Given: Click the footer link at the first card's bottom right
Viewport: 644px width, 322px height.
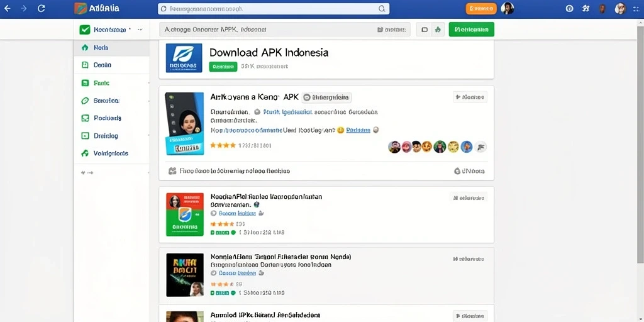Looking at the screenshot, I should tap(469, 171).
